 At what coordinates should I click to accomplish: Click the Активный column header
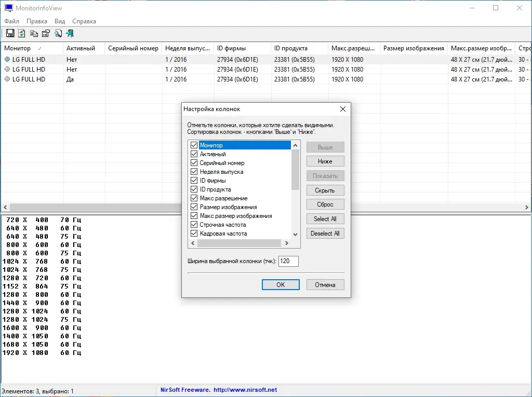[84, 48]
